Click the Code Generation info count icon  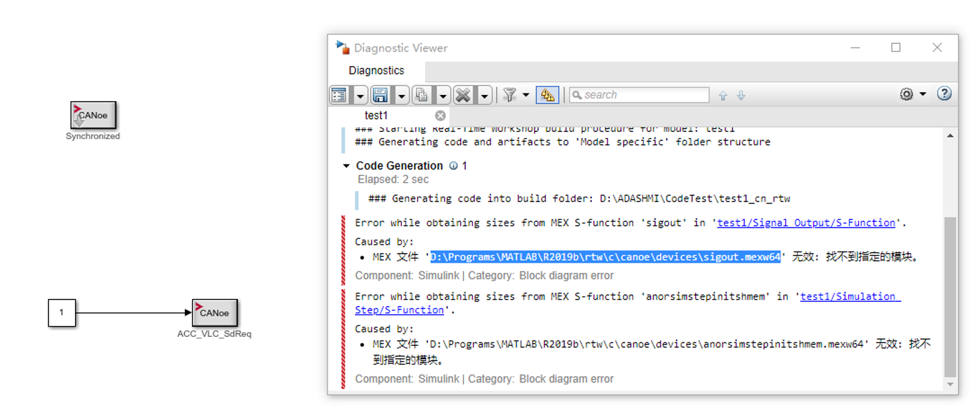(x=454, y=166)
